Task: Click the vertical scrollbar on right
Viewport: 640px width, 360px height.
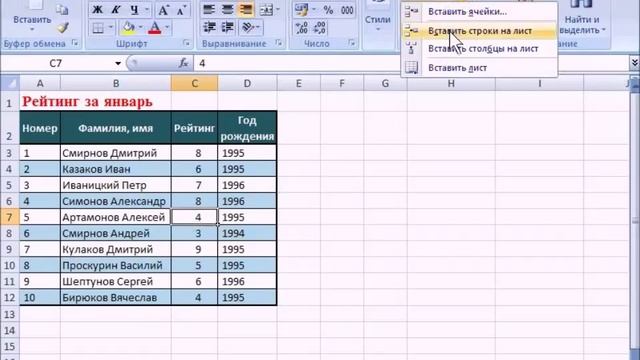Action: [635, 220]
